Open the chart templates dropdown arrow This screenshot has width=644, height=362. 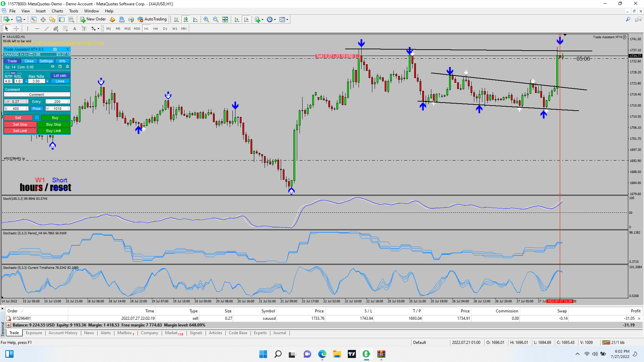pyautogui.click(x=287, y=19)
